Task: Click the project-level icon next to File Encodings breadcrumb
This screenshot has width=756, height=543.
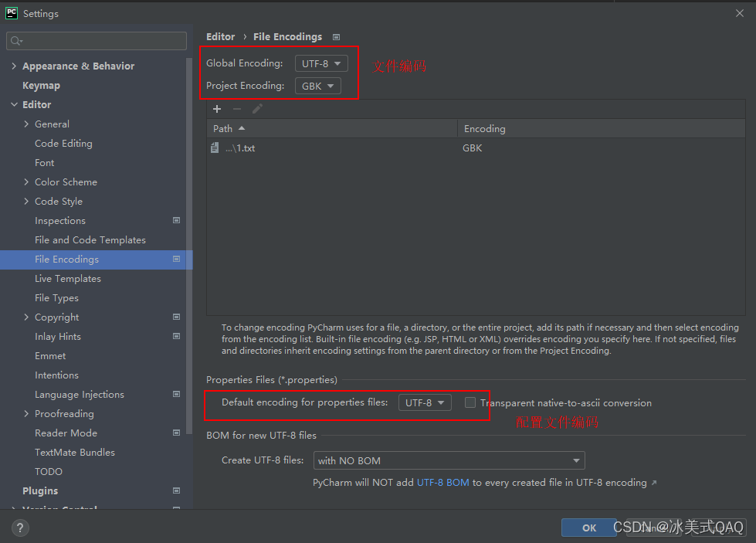Action: [337, 37]
